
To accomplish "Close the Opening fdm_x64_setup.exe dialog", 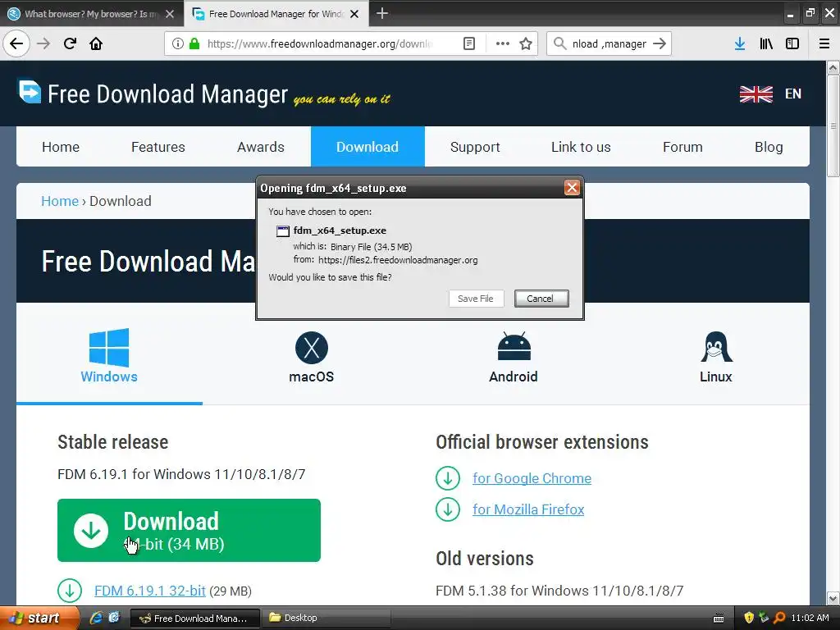I will (572, 188).
